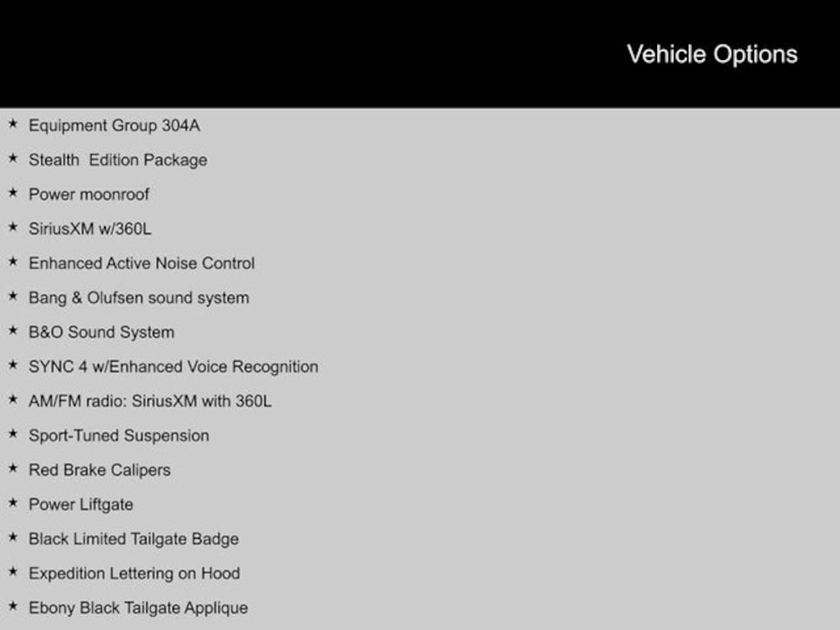Click the star beside B&O Sound System

[12, 331]
